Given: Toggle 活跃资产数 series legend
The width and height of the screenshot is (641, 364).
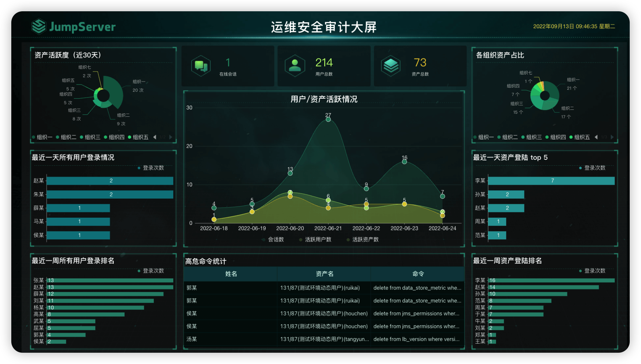Looking at the screenshot, I should [362, 240].
